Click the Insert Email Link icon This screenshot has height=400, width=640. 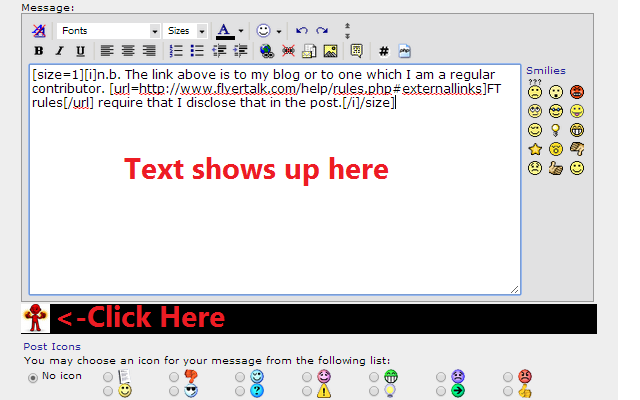pyautogui.click(x=309, y=51)
